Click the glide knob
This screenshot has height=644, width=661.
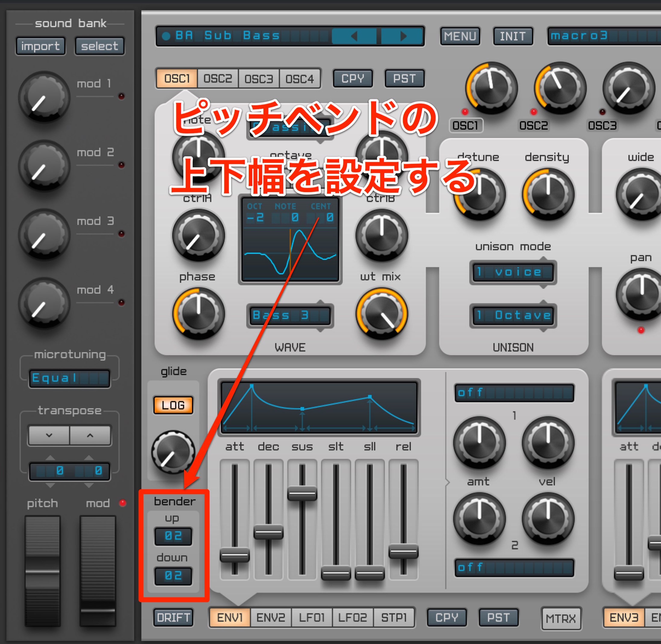(173, 452)
